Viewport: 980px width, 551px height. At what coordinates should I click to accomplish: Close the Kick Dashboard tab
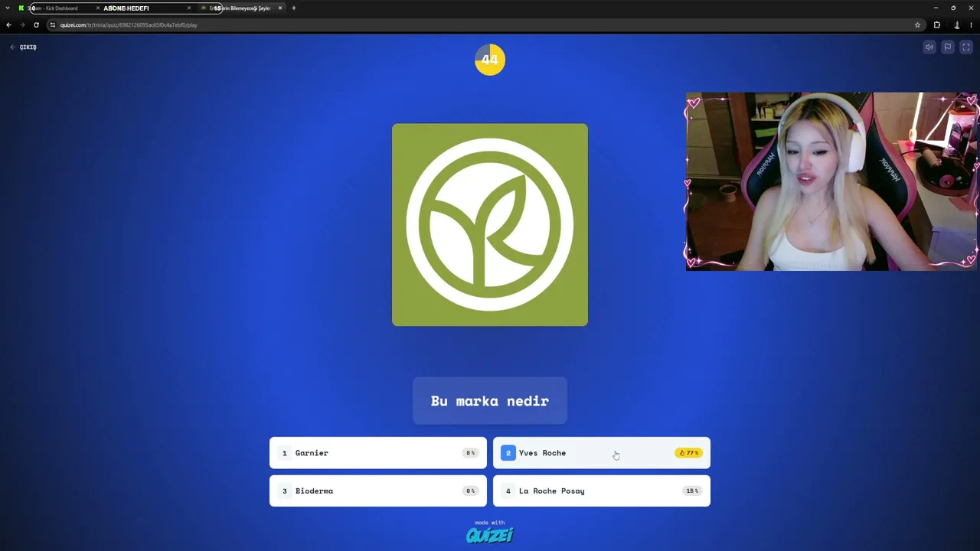[98, 8]
